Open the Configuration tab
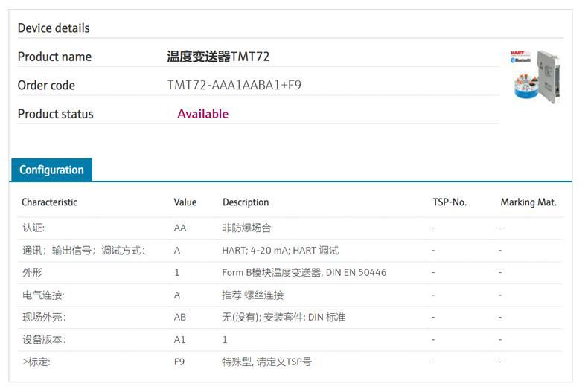The height and width of the screenshot is (392, 588). click(x=51, y=170)
